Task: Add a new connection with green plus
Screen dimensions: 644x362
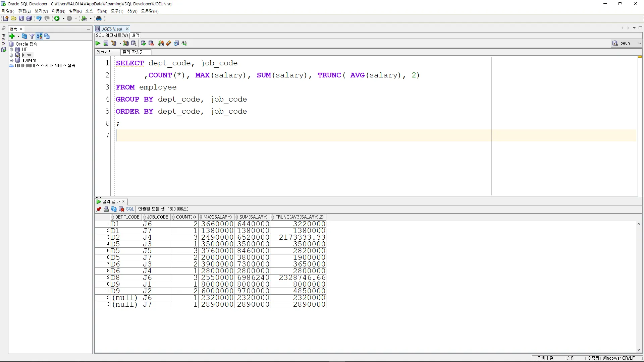Action: (12, 36)
